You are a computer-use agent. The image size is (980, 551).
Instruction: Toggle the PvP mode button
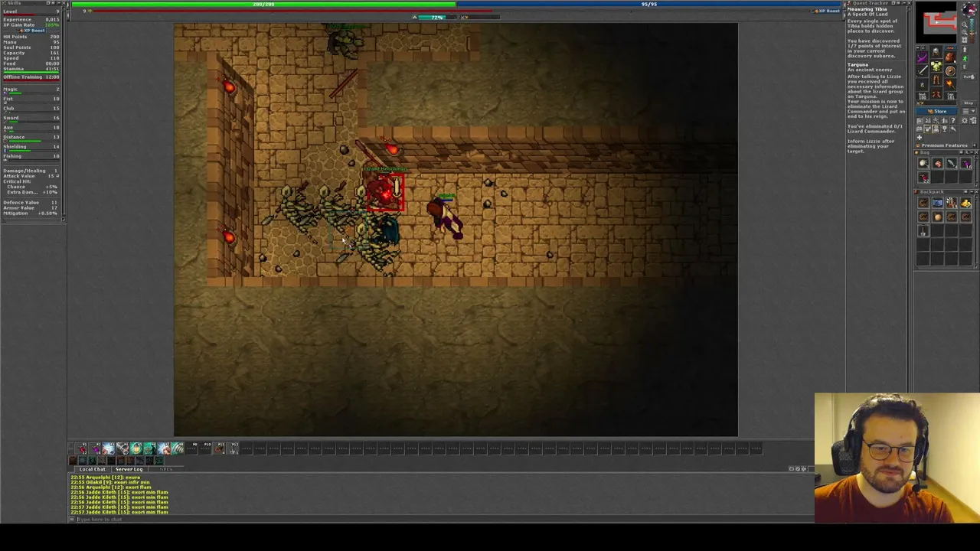tap(969, 77)
